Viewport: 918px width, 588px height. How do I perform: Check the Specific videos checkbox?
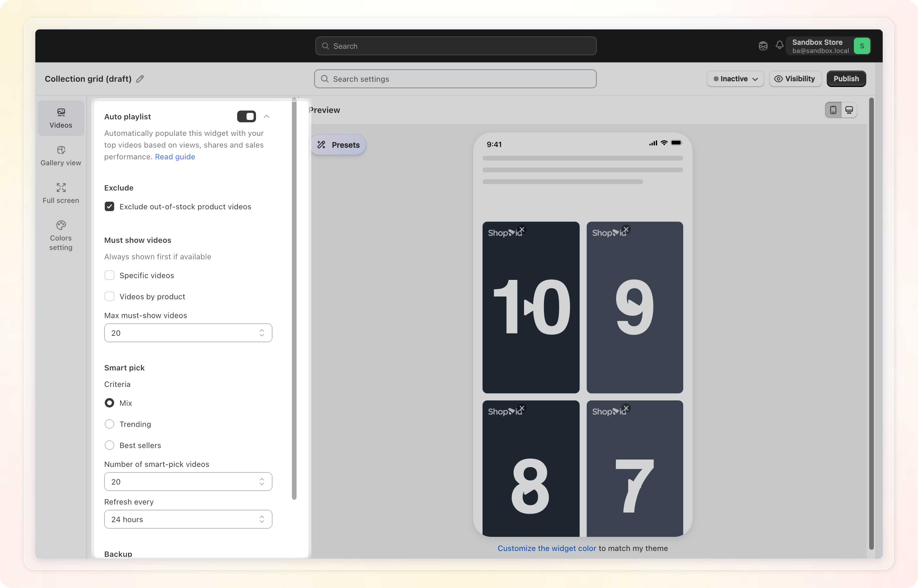pos(109,275)
